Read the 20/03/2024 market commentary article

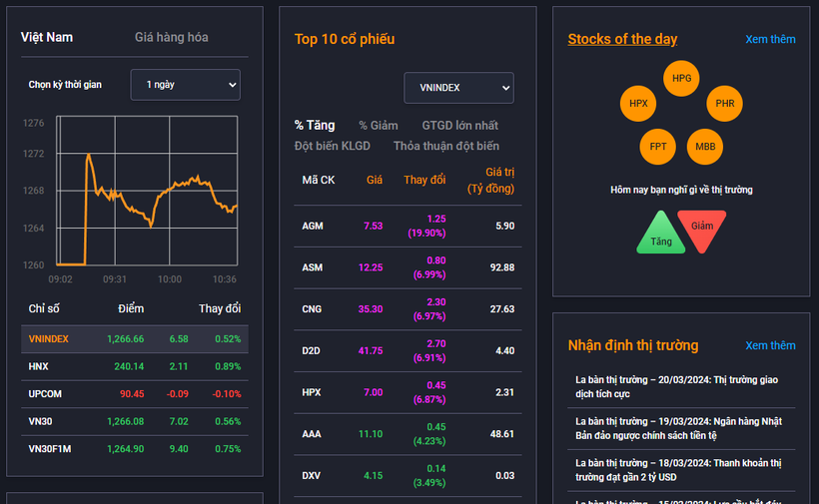678,386
